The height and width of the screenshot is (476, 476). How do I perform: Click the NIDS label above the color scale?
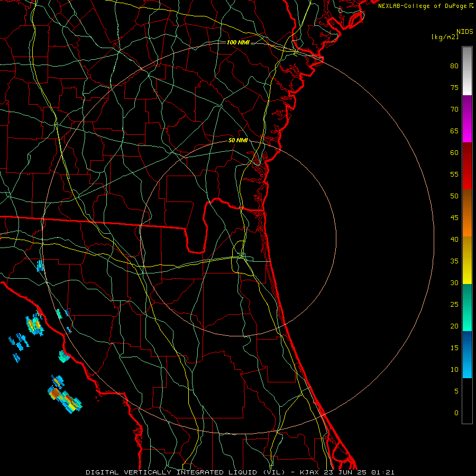click(465, 32)
